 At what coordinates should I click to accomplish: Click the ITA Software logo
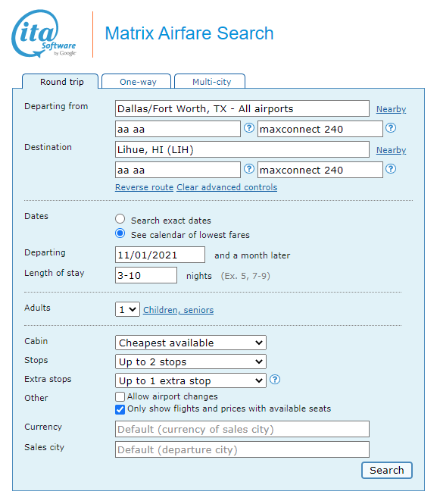(44, 34)
